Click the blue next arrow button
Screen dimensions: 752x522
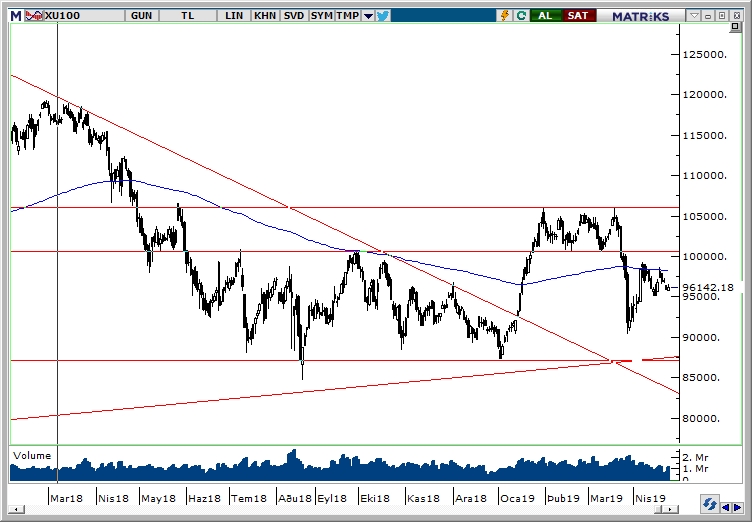click(738, 507)
